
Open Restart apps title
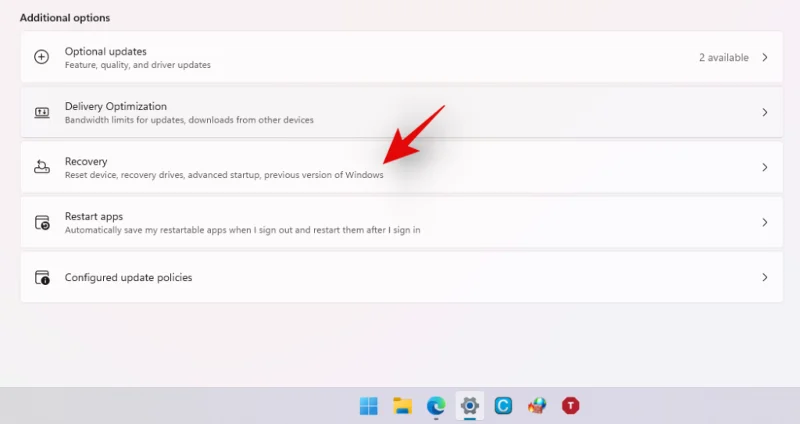[94, 216]
